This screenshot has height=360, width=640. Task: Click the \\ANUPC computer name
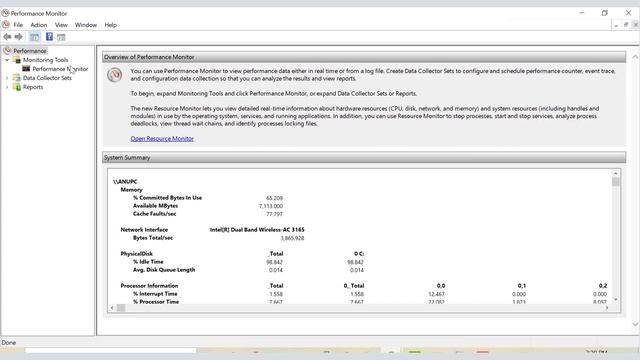125,182
